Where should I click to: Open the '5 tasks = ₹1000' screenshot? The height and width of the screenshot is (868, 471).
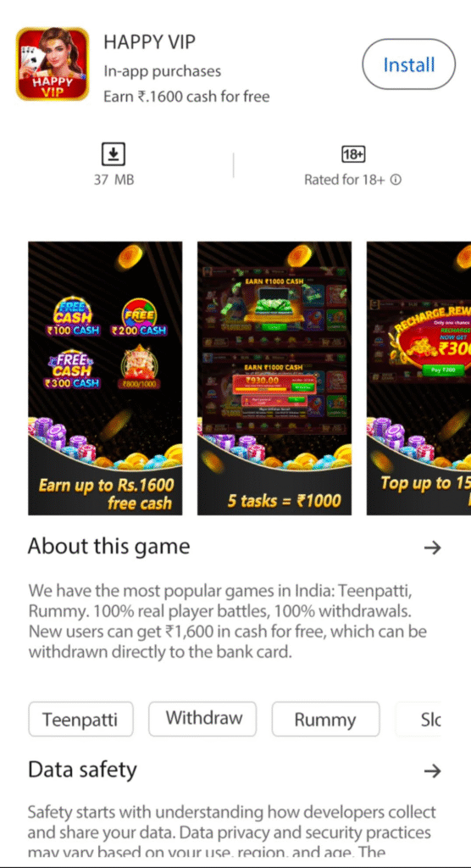pyautogui.click(x=274, y=378)
